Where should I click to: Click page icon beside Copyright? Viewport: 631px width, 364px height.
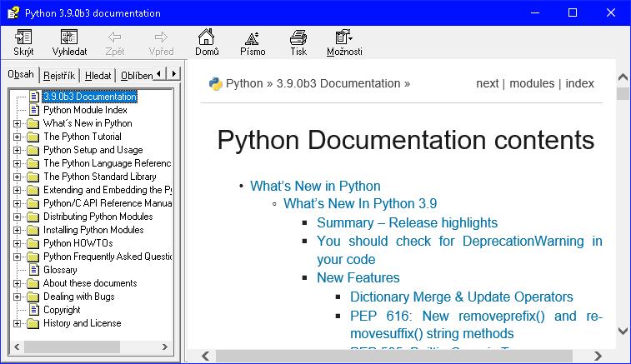(x=35, y=310)
